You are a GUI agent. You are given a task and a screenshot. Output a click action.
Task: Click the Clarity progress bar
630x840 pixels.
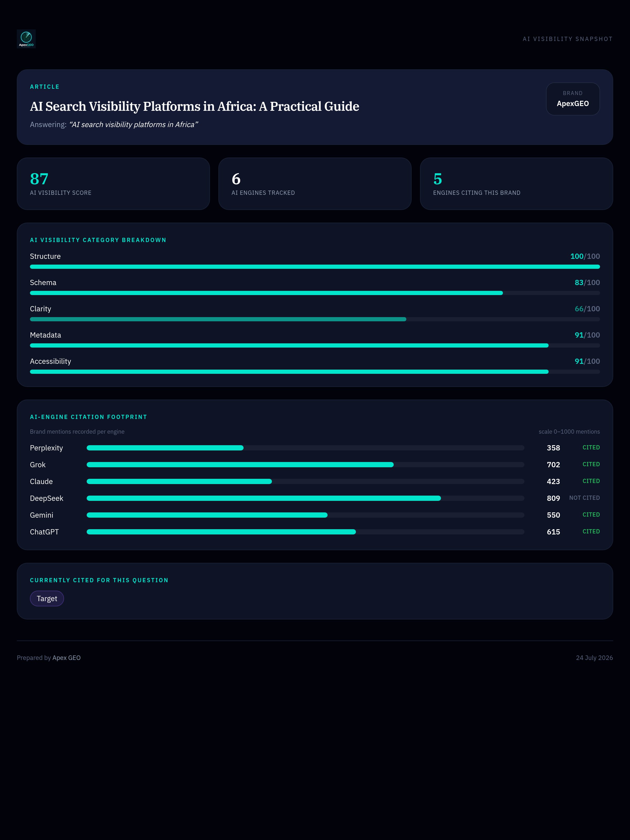pos(315,319)
